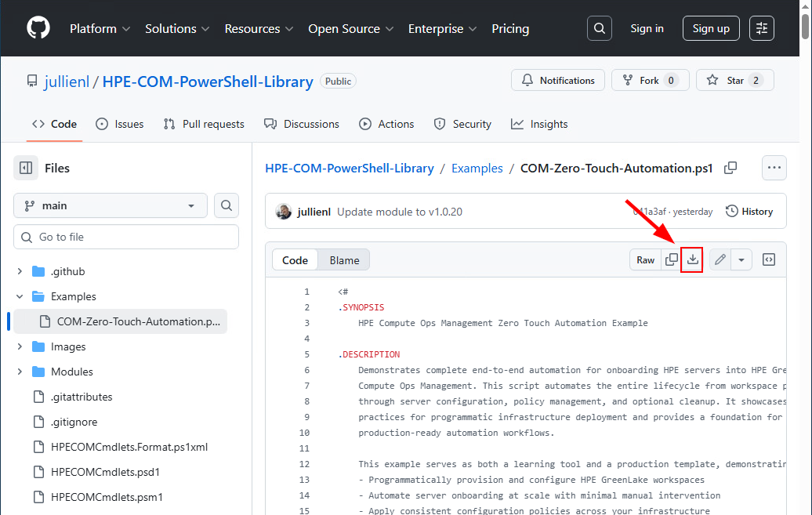Open the Issues tab
Image resolution: width=812 pixels, height=515 pixels.
click(x=120, y=124)
